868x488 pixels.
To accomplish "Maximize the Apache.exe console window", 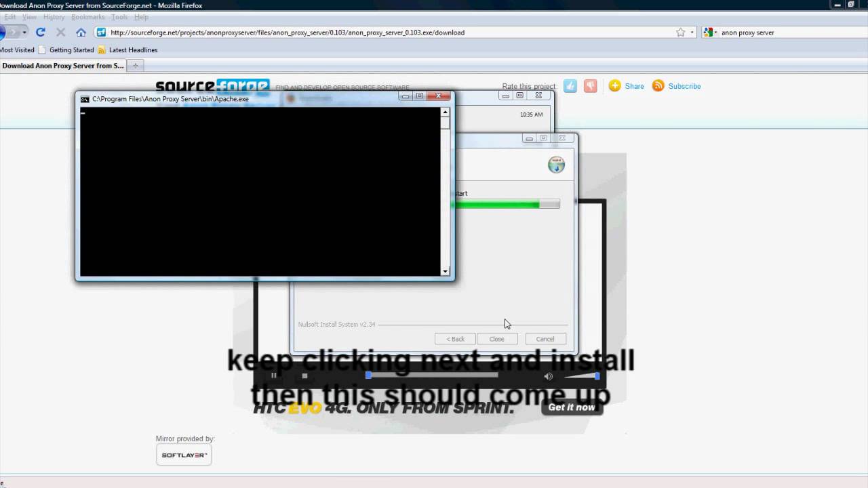I will [420, 96].
